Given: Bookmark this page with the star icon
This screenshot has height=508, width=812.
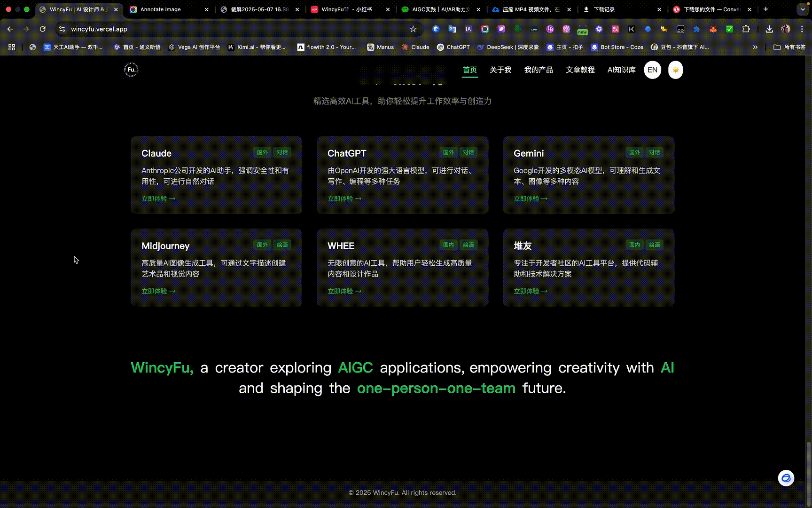Looking at the screenshot, I should 413,29.
